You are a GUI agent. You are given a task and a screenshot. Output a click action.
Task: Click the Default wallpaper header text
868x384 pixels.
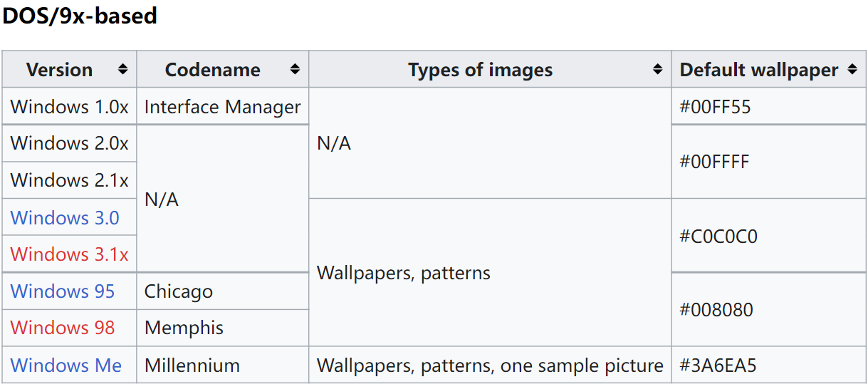759,70
